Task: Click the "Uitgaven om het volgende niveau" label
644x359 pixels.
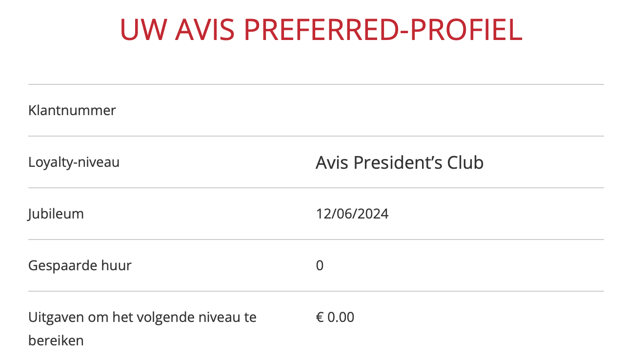Action: point(142,317)
